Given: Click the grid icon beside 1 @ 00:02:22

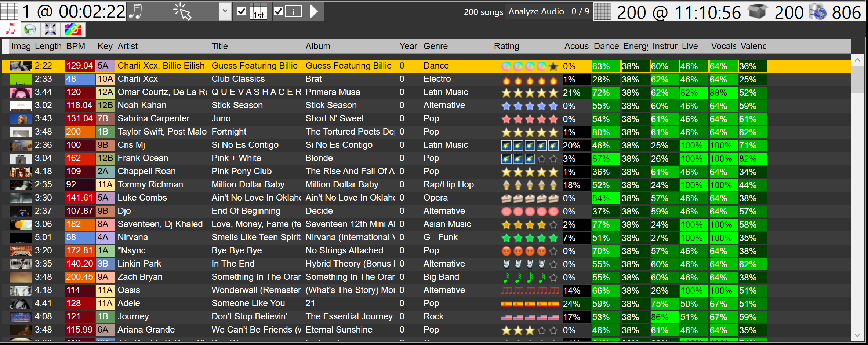Looking at the screenshot, I should tap(10, 11).
